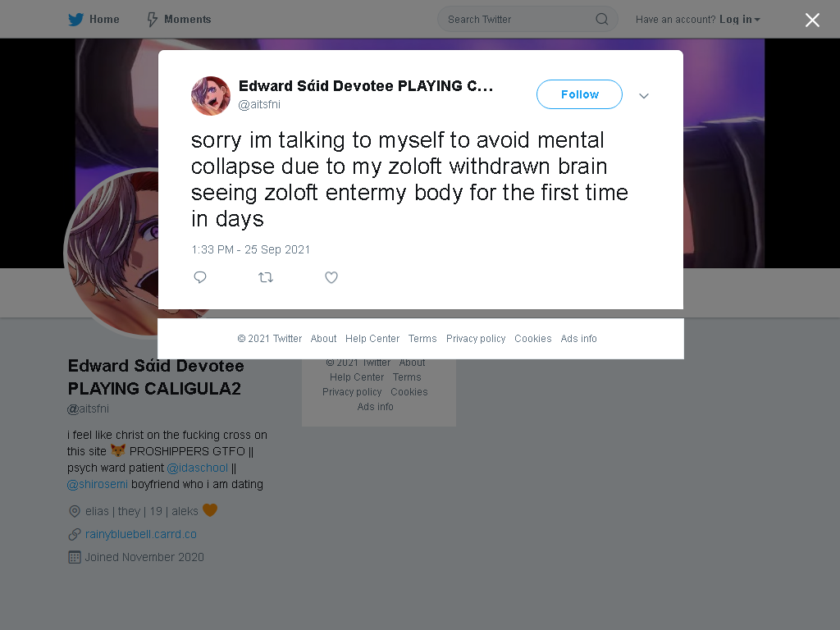Open Moments via the lightning bolt icon
Screen dimensions: 840x630
tap(152, 20)
